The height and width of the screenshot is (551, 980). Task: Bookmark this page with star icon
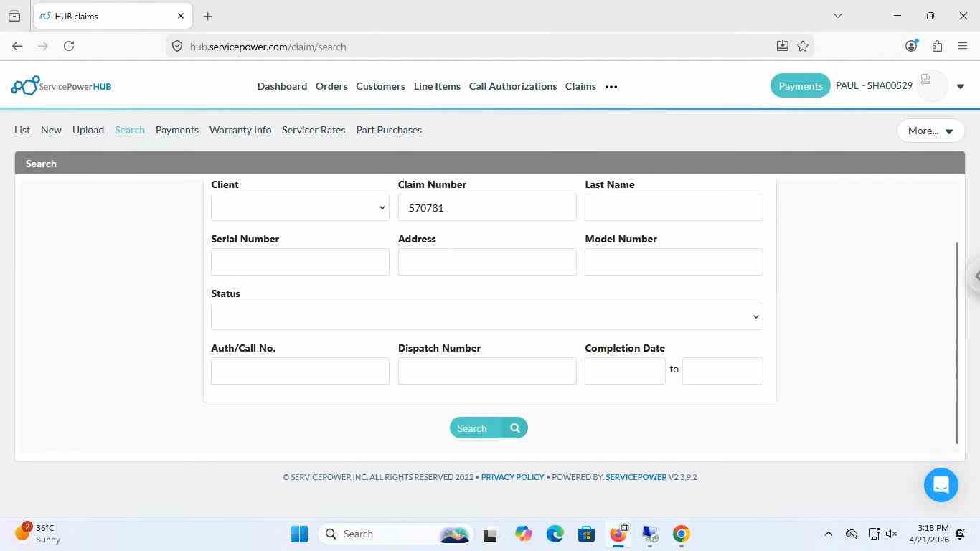pyautogui.click(x=803, y=46)
